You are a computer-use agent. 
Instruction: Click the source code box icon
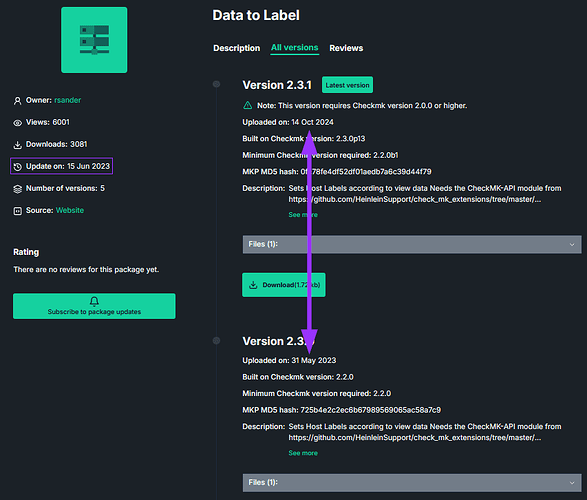point(18,211)
